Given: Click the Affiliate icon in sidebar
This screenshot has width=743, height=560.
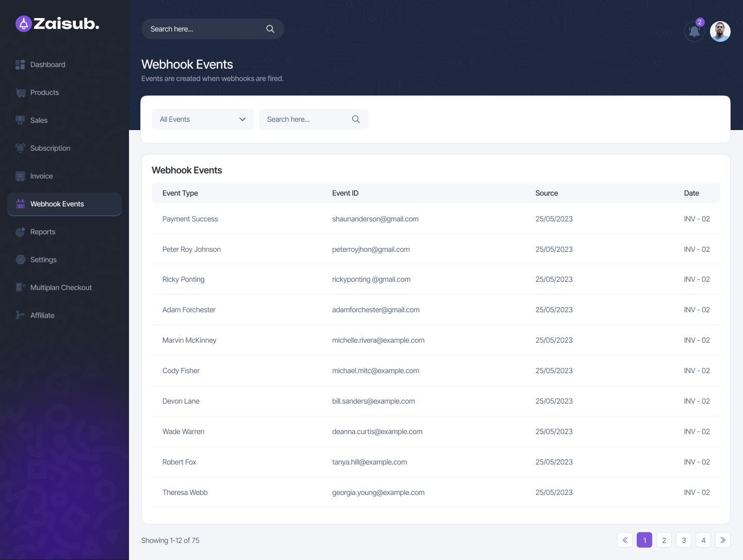Looking at the screenshot, I should pos(21,315).
